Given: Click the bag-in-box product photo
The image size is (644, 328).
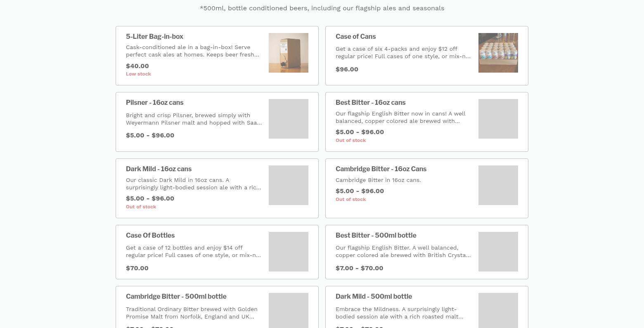Looking at the screenshot, I should tap(289, 53).
